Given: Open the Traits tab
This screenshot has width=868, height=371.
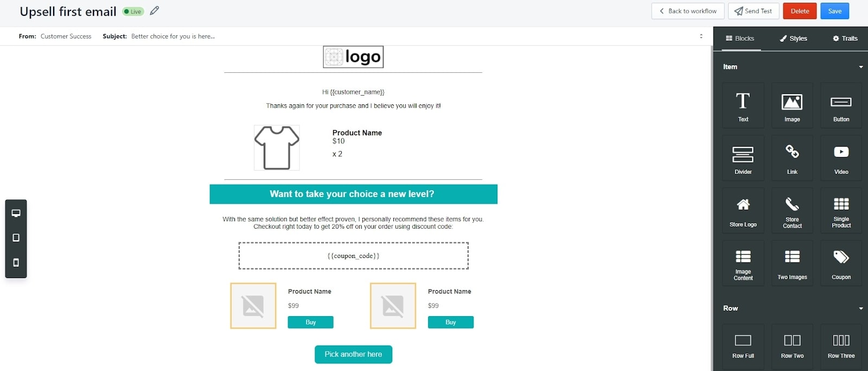Looking at the screenshot, I should tap(845, 39).
